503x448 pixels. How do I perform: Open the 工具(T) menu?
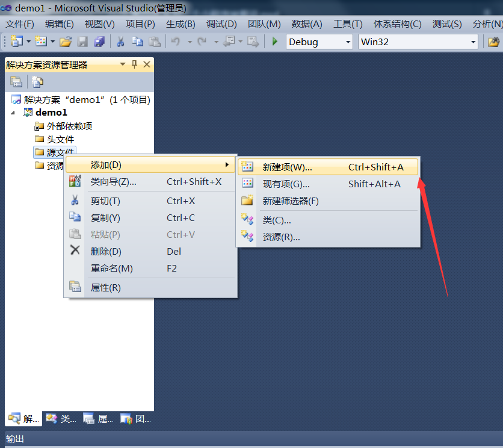(348, 24)
